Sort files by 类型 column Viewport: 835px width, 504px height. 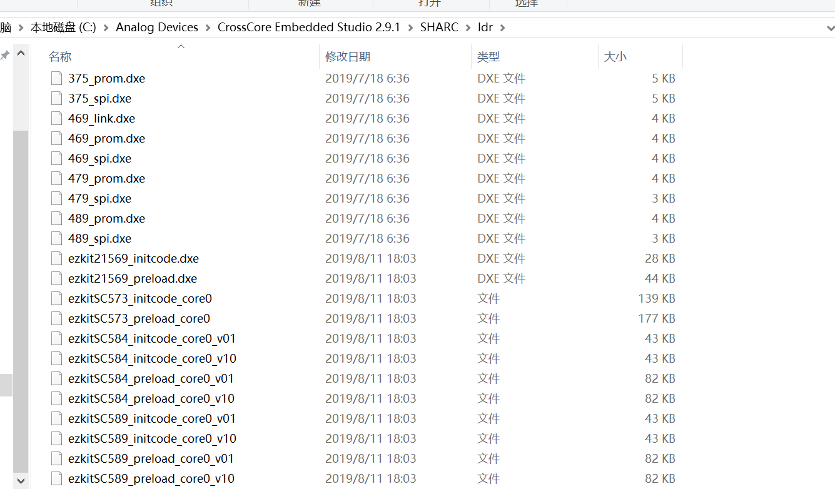click(x=488, y=57)
